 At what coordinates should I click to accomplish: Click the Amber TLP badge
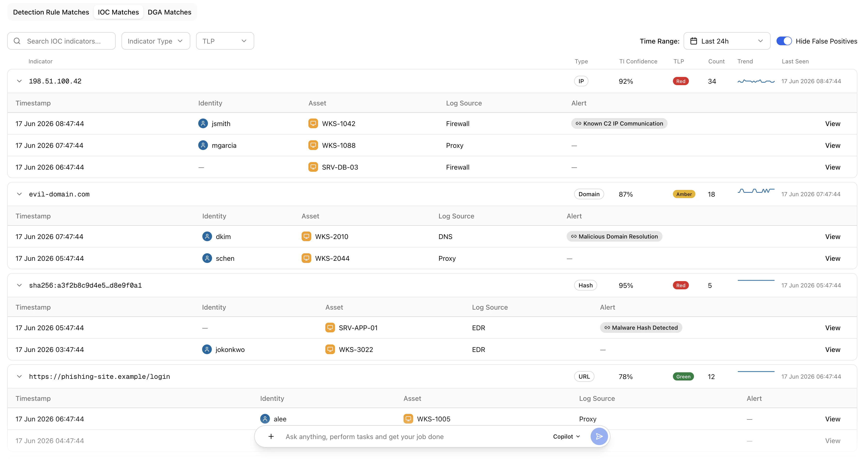(x=684, y=194)
